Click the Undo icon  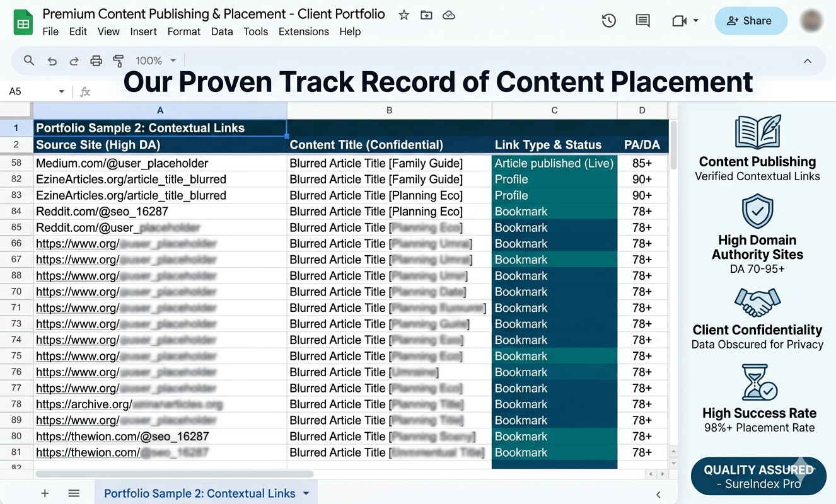click(x=52, y=60)
